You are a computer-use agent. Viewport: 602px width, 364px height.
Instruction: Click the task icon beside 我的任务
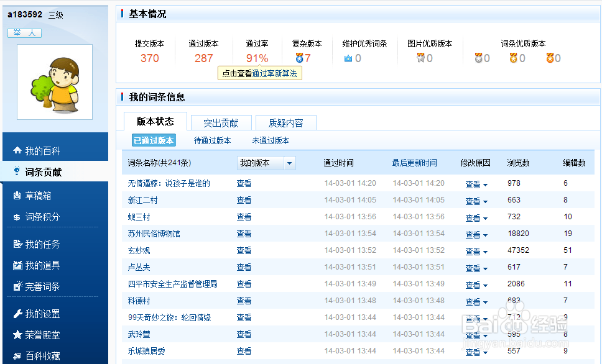[17, 244]
